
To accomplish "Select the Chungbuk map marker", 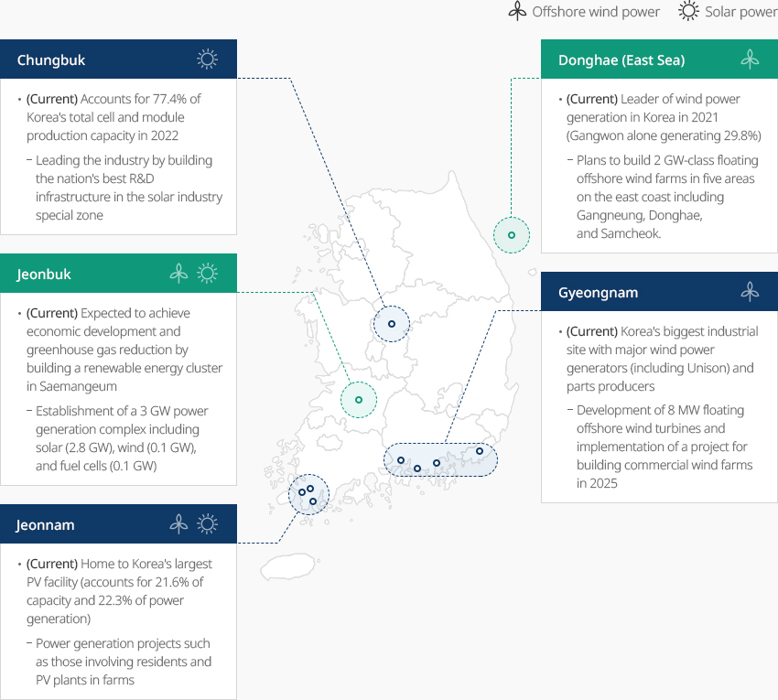I will (x=392, y=324).
